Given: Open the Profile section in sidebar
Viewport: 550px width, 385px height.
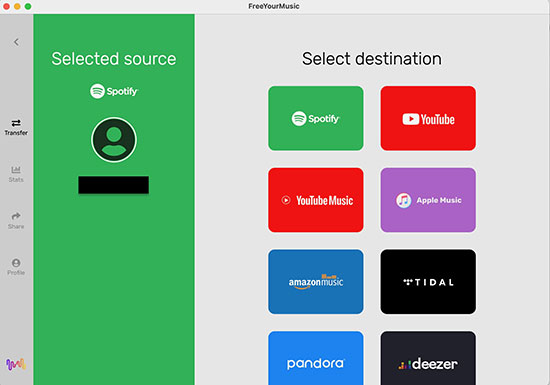Looking at the screenshot, I should 16,267.
